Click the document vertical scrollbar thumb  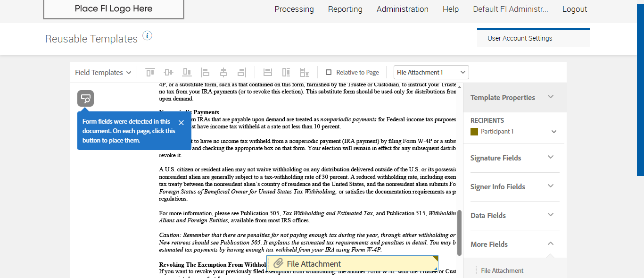pyautogui.click(x=459, y=233)
